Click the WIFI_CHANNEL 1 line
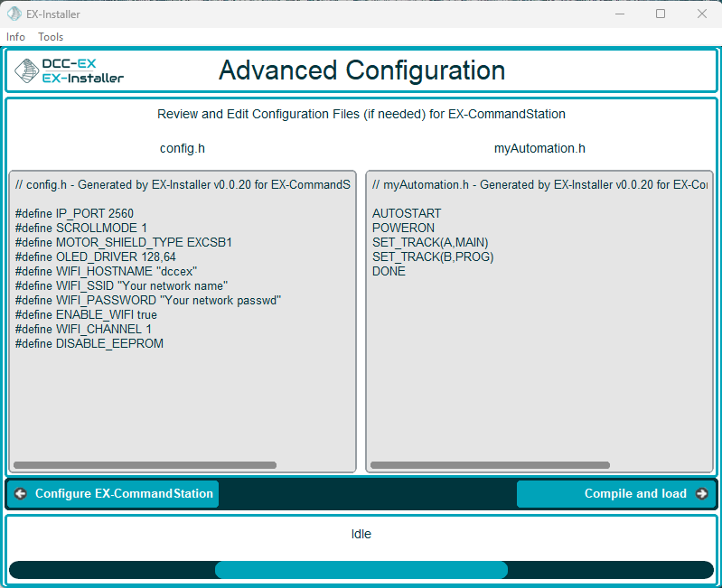This screenshot has width=722, height=588. 83,330
